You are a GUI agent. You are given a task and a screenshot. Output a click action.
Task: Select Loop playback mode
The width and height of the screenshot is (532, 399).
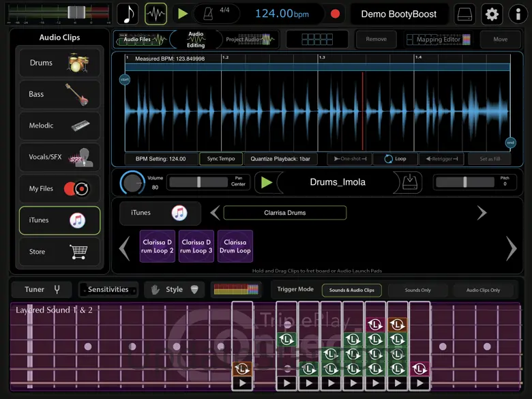click(396, 159)
